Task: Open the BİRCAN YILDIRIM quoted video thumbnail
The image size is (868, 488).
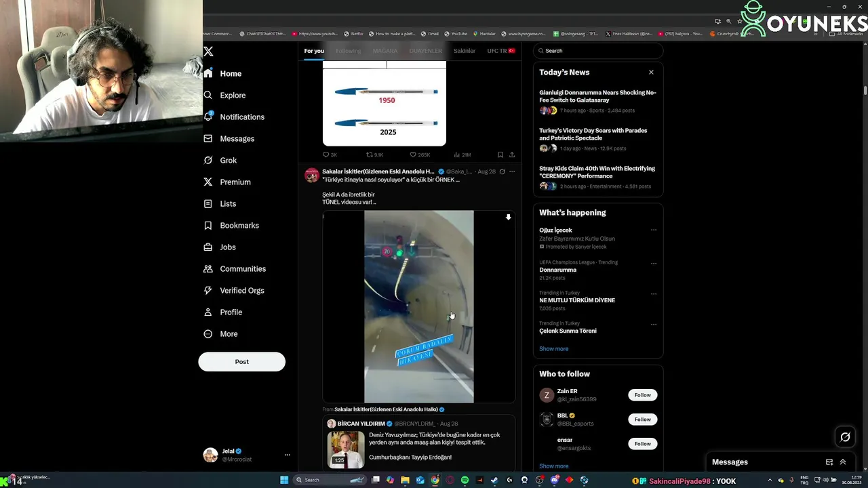Action: 345,449
